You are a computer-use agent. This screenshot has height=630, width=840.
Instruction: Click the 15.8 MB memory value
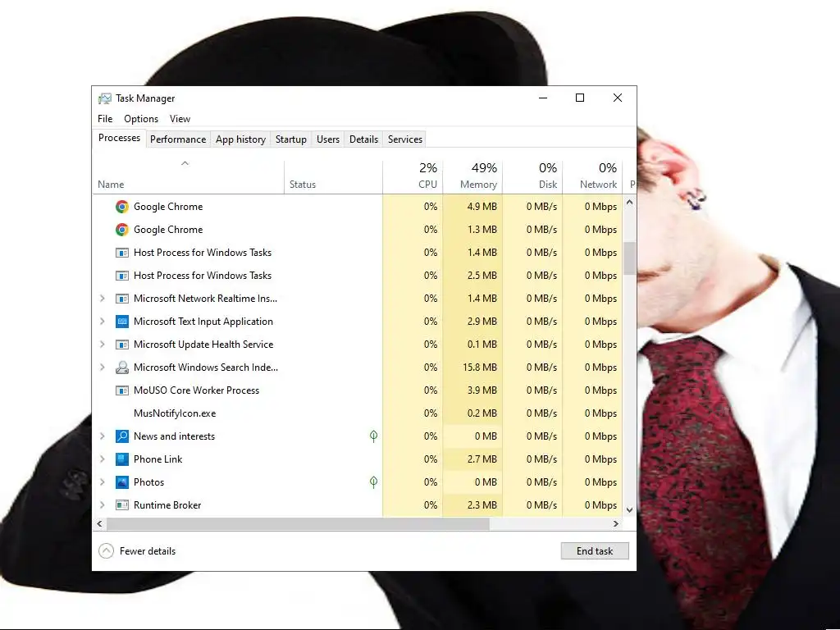[479, 367]
